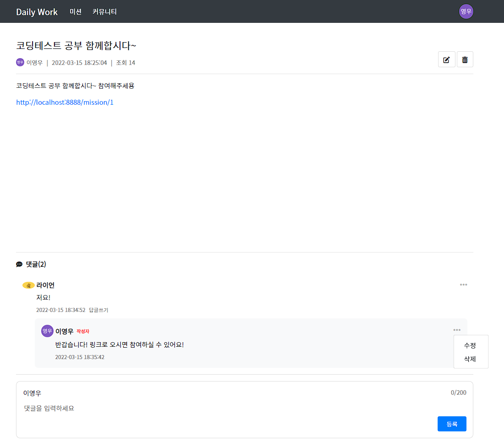Click the 이영우 label in comment box
This screenshot has width=504, height=441.
click(32, 393)
